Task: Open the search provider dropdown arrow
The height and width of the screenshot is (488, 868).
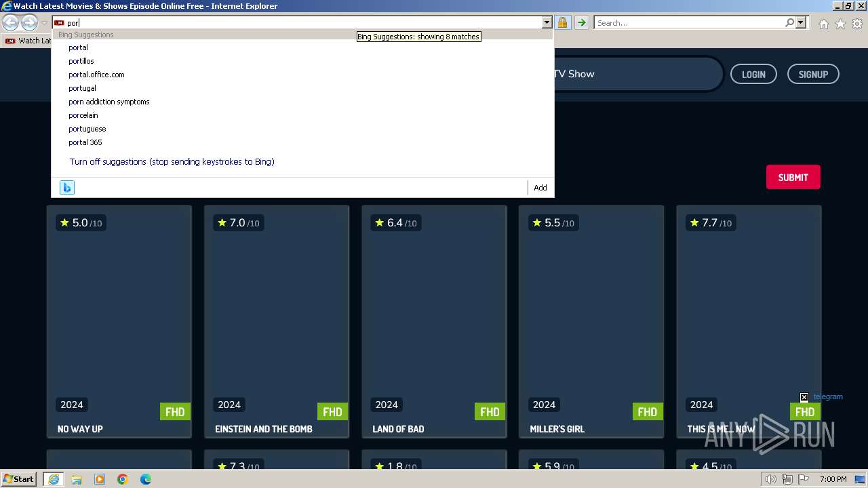Action: (x=801, y=23)
